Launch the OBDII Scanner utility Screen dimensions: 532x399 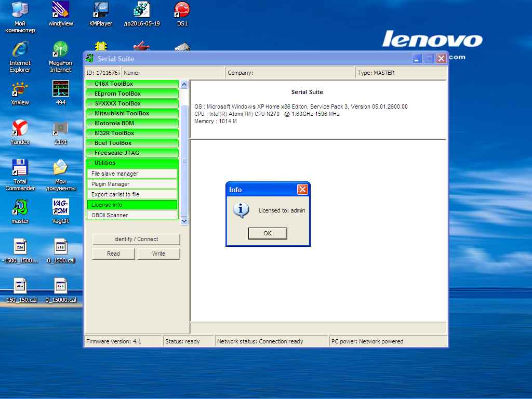(x=132, y=215)
